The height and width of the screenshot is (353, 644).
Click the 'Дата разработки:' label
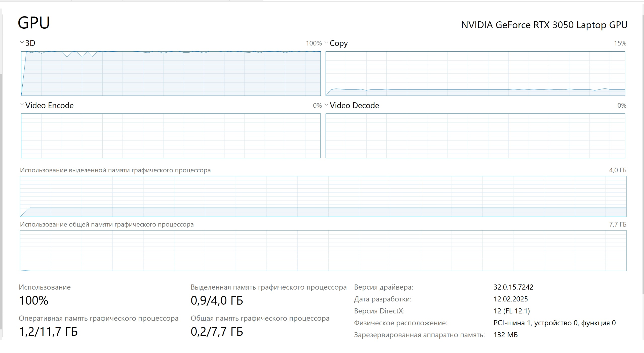coord(383,299)
